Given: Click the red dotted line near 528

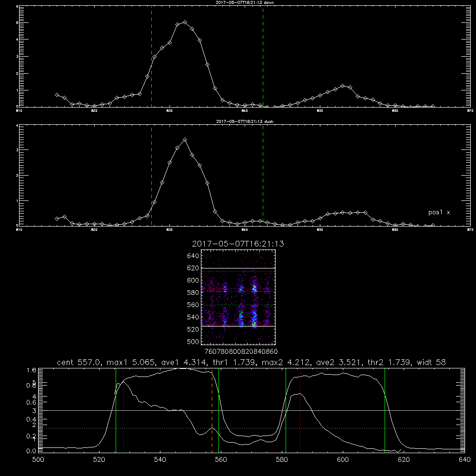Looking at the screenshot, I should pos(124,411).
